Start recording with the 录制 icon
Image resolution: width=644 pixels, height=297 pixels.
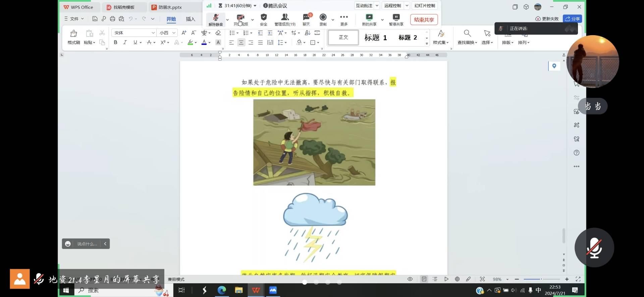pyautogui.click(x=323, y=19)
